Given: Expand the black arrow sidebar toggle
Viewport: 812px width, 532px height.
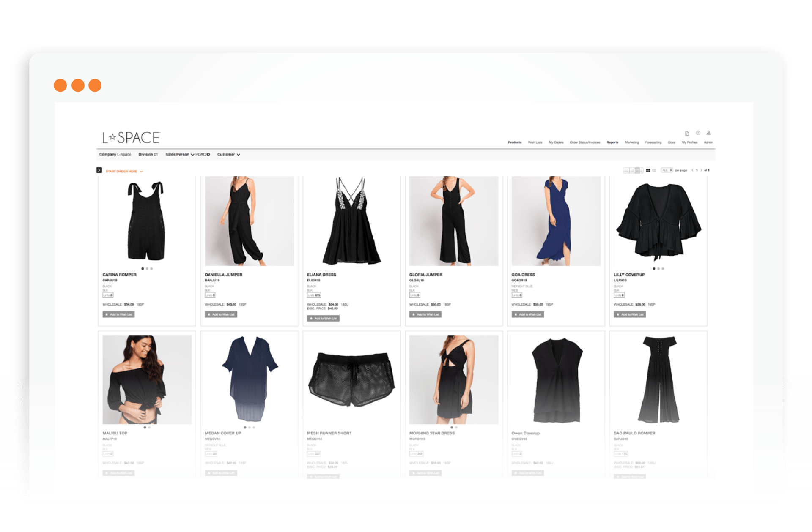Looking at the screenshot, I should point(99,170).
